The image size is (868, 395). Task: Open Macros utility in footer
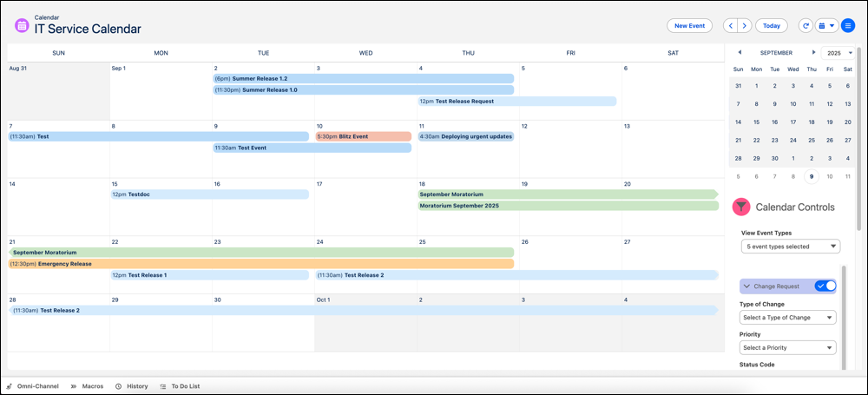[x=86, y=386]
